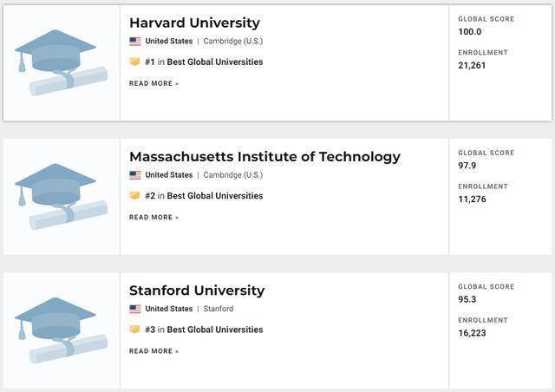The image size is (555, 392).
Task: Click the US flag under Stanford University
Action: 134,309
